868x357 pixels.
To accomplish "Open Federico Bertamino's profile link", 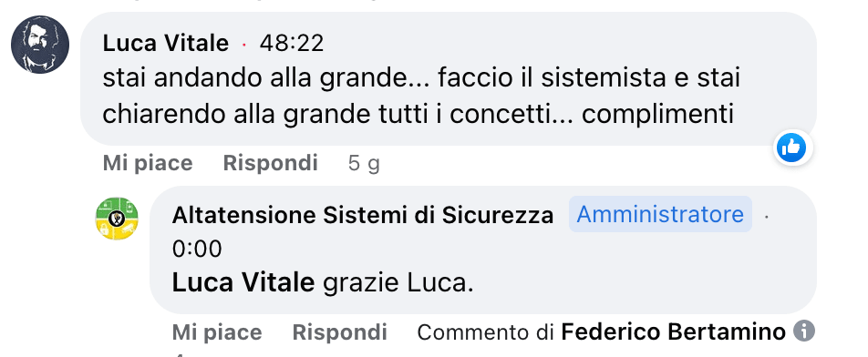I will [x=673, y=332].
